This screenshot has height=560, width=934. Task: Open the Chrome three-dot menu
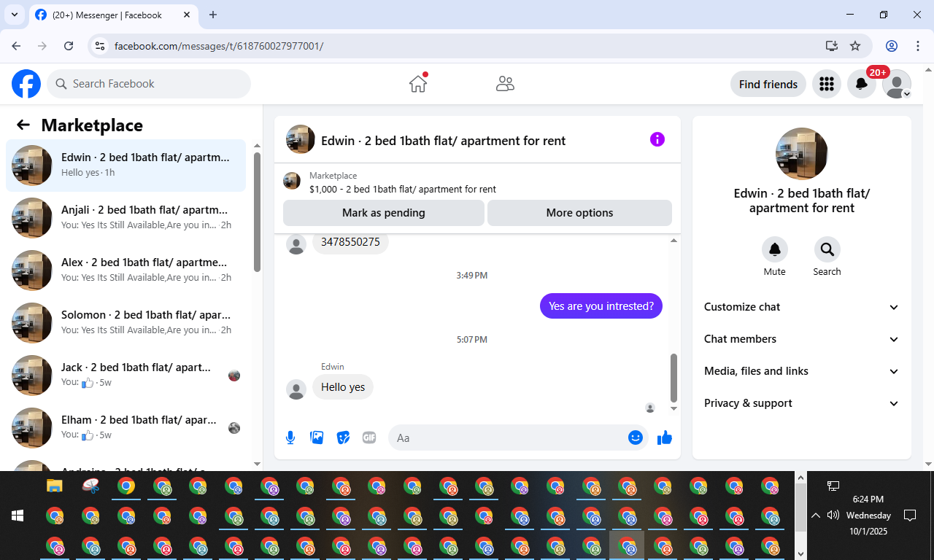[x=918, y=46]
